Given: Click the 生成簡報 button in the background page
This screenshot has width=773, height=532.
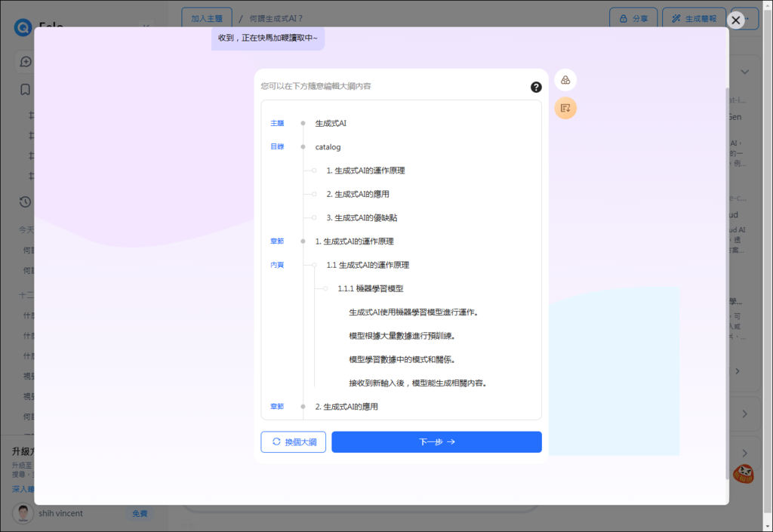Looking at the screenshot, I should 694,19.
